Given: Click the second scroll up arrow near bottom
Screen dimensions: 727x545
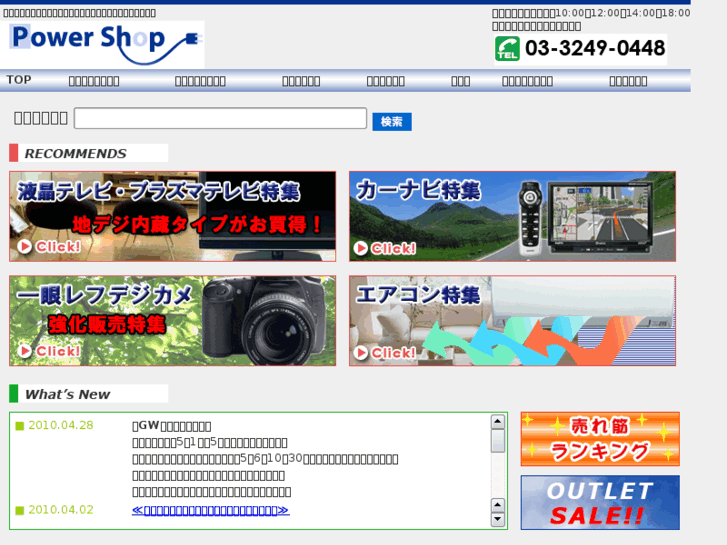Looking at the screenshot, I should pos(497,505).
